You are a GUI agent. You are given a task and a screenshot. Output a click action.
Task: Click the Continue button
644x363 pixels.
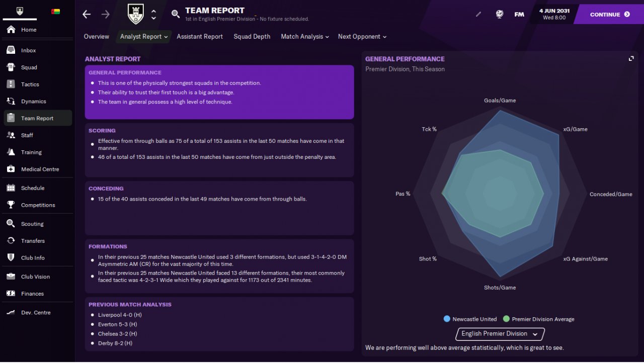click(609, 14)
